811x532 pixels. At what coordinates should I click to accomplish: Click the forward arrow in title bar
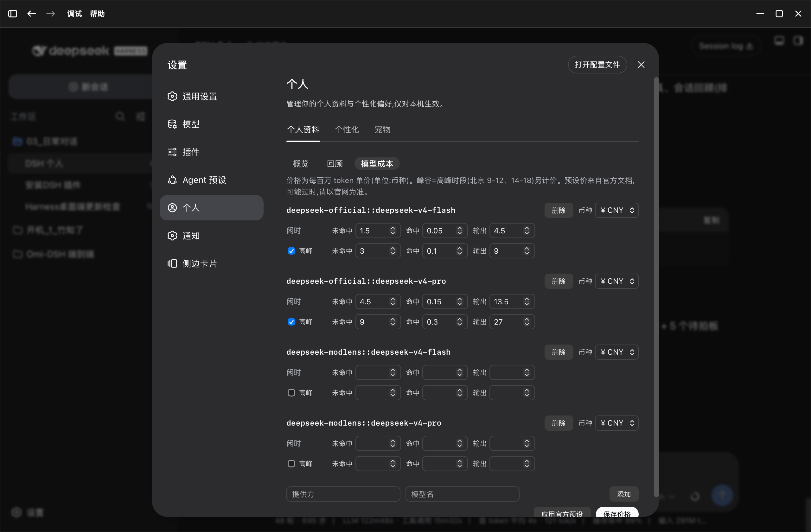[x=51, y=14]
